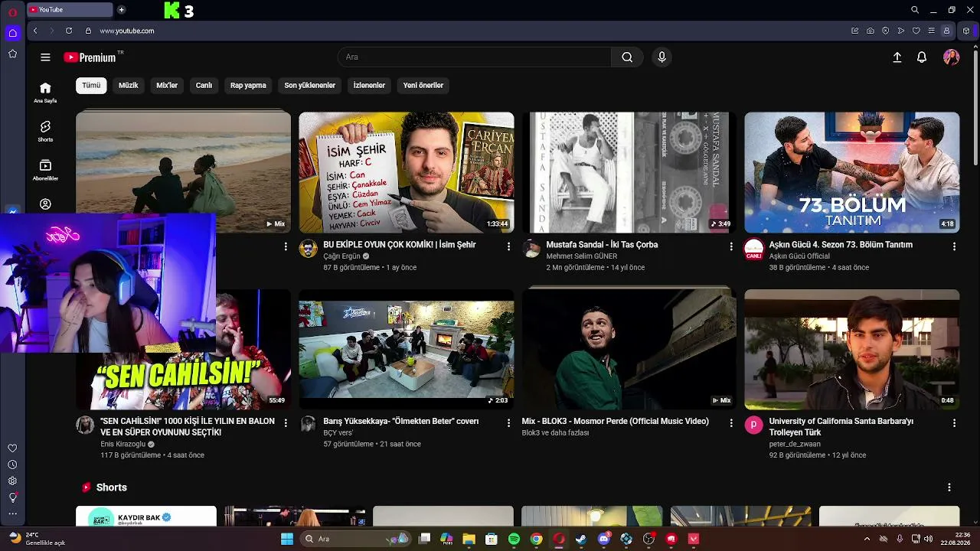Go back with the browser back arrow
Screen dimensions: 980x551
pos(35,31)
